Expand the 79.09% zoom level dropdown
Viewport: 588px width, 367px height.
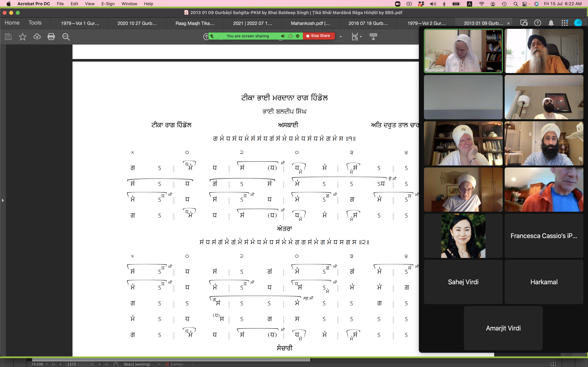(47, 364)
